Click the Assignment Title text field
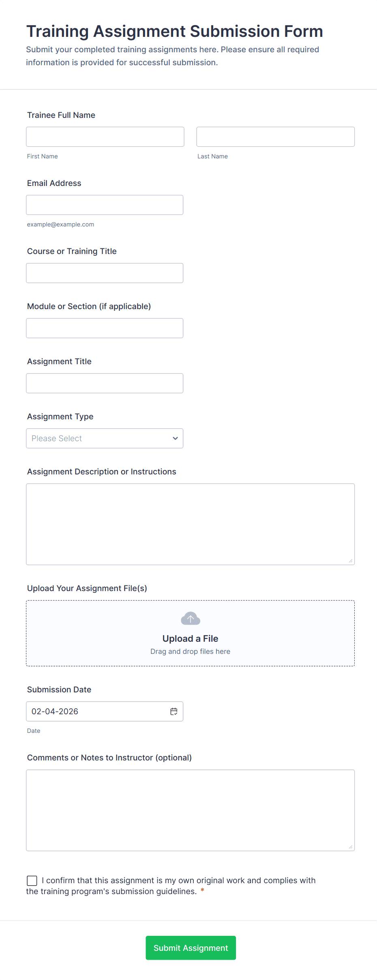Image resolution: width=377 pixels, height=980 pixels. [x=105, y=383]
